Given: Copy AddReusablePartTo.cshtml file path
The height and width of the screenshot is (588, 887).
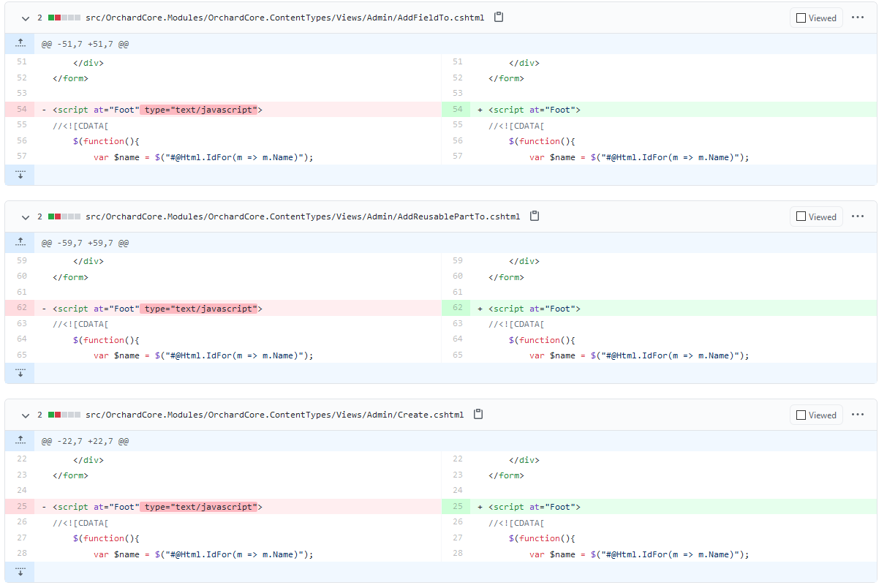Looking at the screenshot, I should click(x=535, y=216).
